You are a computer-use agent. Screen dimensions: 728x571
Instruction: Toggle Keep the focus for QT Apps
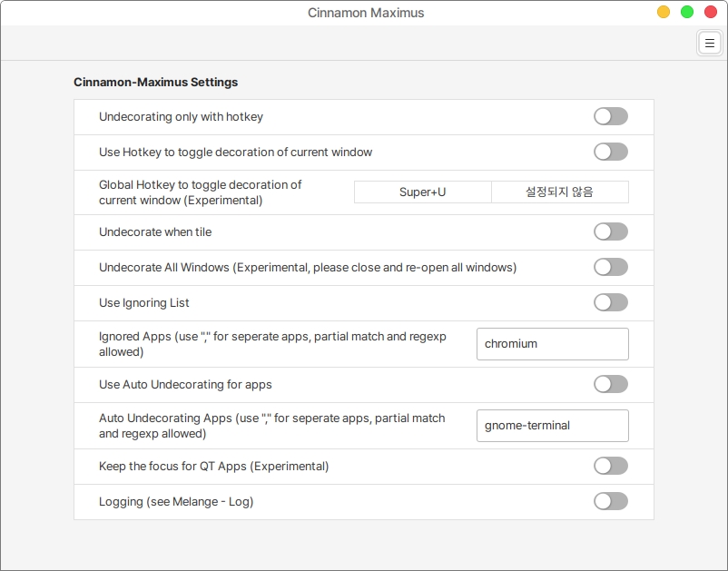(610, 466)
